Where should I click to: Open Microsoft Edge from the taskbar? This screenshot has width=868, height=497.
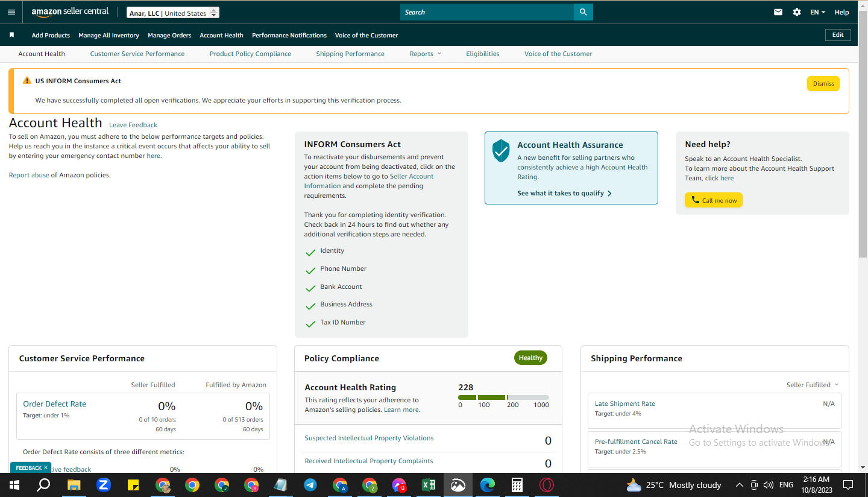click(488, 485)
